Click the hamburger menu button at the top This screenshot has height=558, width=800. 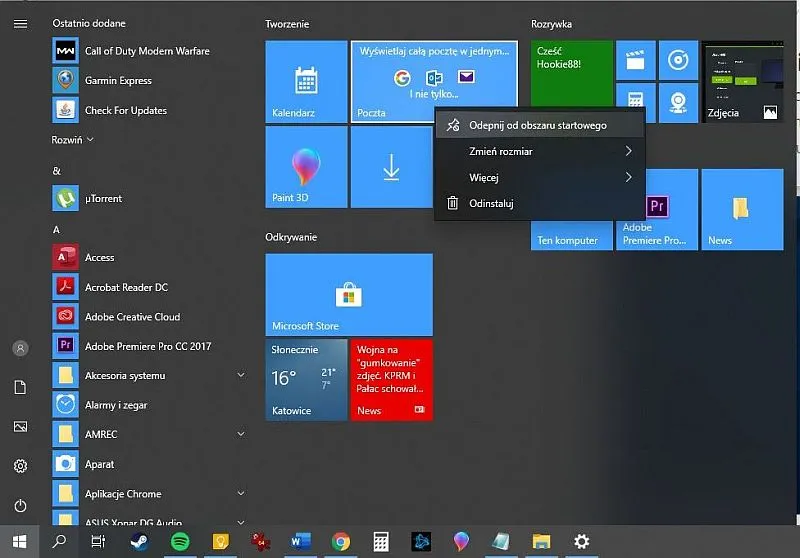pos(20,24)
